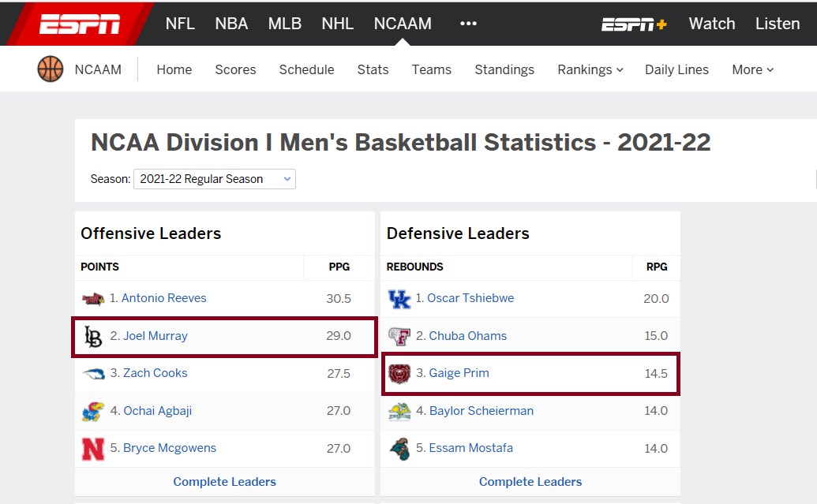The image size is (817, 504).
Task: Open Bryce Mcgowens player page
Action: click(x=170, y=448)
